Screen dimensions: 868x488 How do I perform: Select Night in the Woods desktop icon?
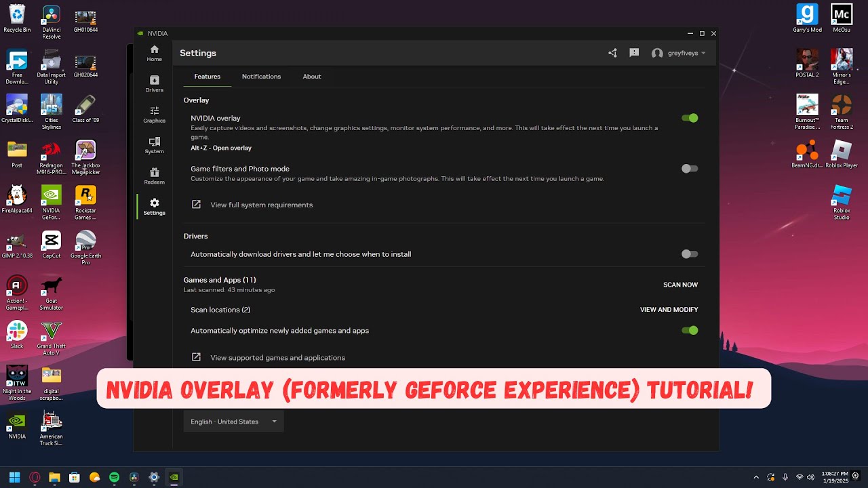[17, 383]
